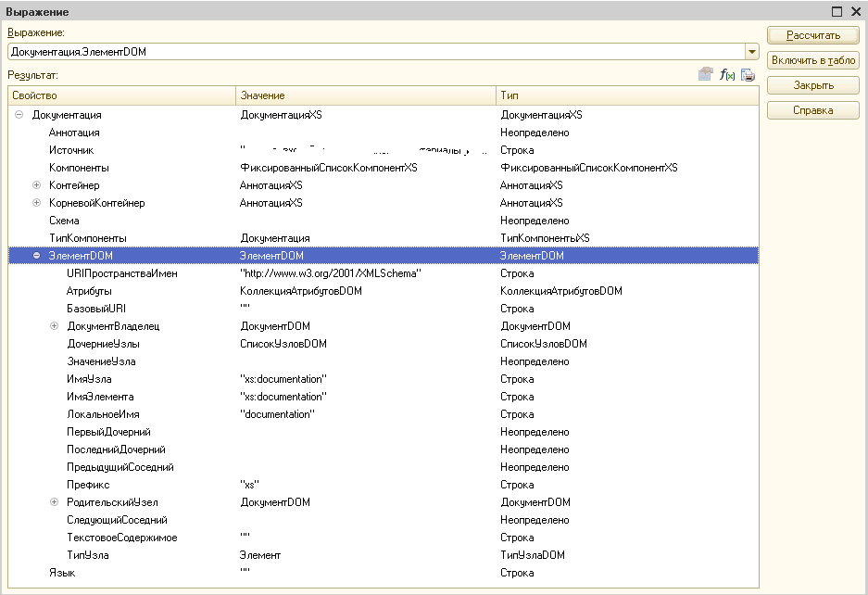Select the ТипКомпоненты row
This screenshot has width=868, height=595.
(384, 238)
